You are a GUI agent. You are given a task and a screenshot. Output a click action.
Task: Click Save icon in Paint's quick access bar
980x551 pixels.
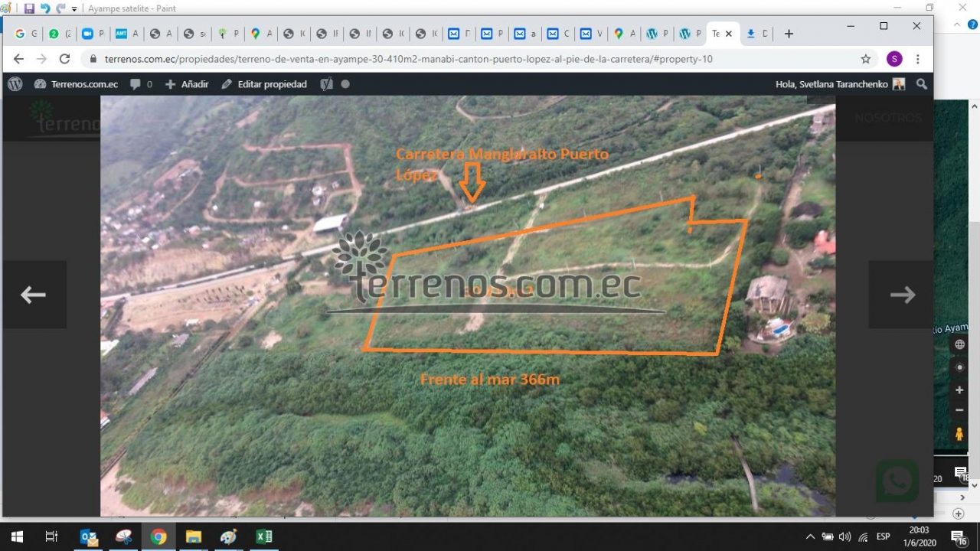tap(29, 8)
